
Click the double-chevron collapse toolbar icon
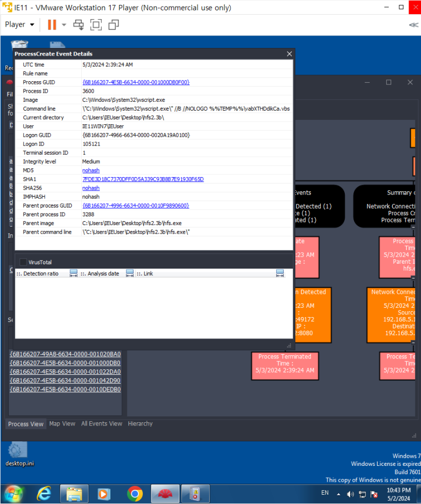pos(413,25)
